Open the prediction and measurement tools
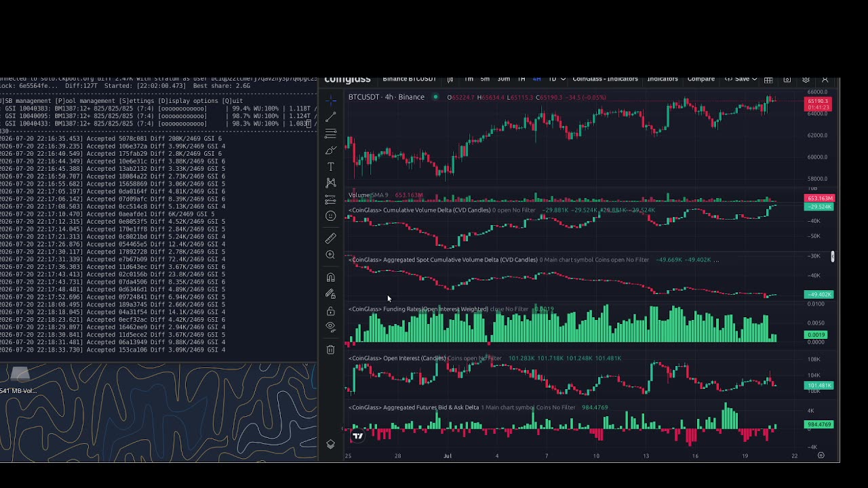868x488 pixels. pyautogui.click(x=330, y=199)
